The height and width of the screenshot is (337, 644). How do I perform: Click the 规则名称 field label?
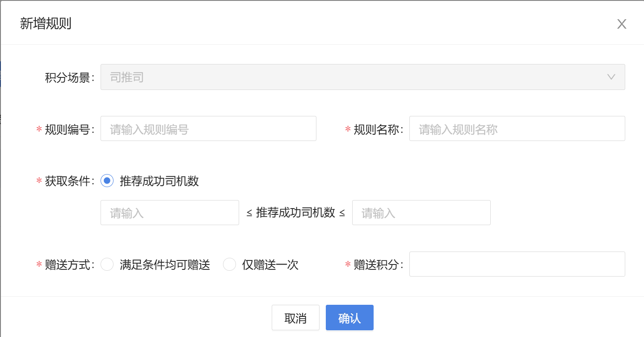click(x=378, y=129)
